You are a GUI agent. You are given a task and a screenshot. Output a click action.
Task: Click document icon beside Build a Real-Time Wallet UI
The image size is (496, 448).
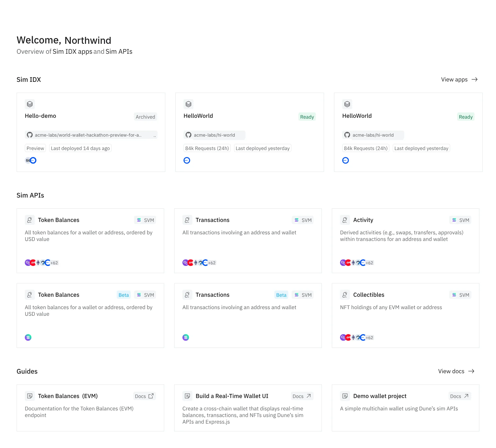click(x=187, y=396)
